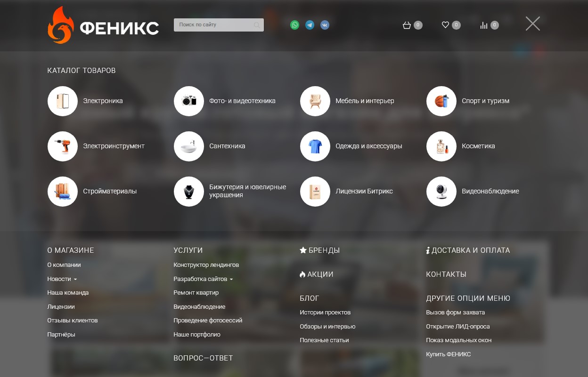Screen dimensions: 588x377
Task: Open the Купить ФЕНИКС link
Action: pos(448,354)
